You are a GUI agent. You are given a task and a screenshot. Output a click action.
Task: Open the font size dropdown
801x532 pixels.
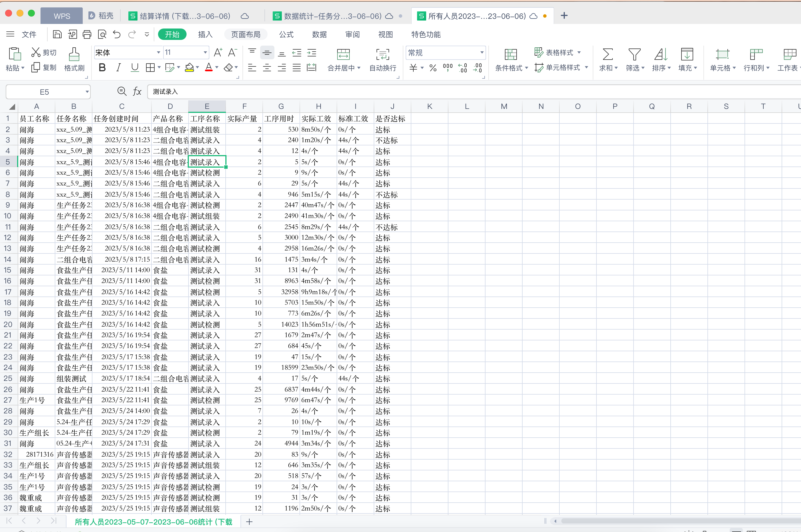coord(205,52)
